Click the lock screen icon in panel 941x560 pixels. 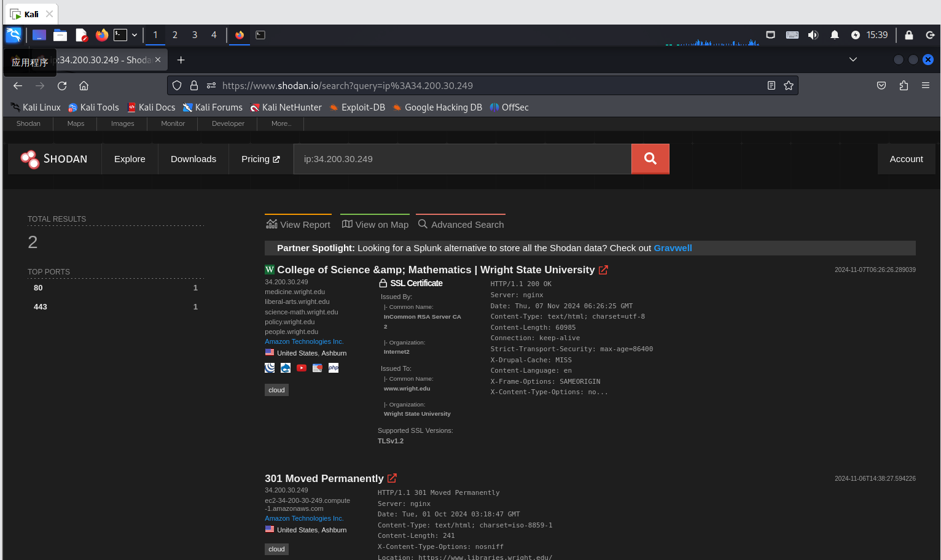(909, 35)
